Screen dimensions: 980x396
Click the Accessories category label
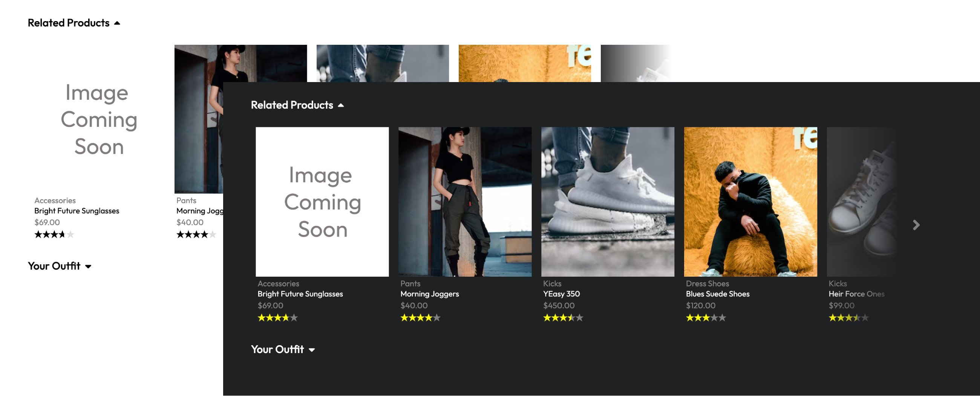[278, 283]
